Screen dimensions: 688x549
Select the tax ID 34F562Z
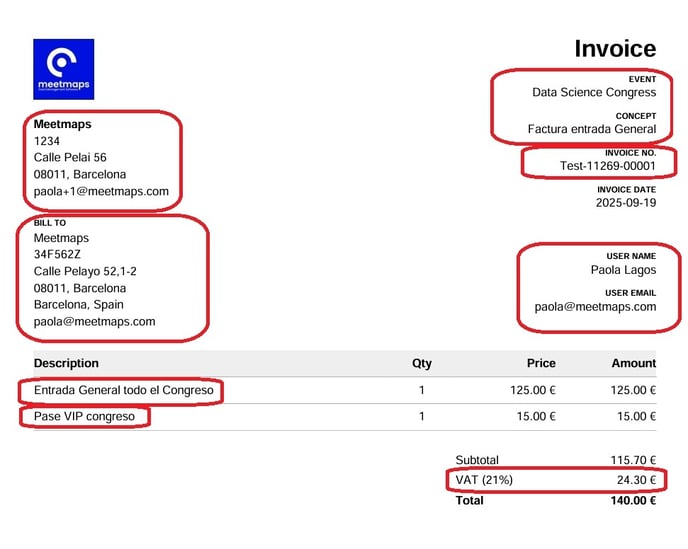click(57, 255)
